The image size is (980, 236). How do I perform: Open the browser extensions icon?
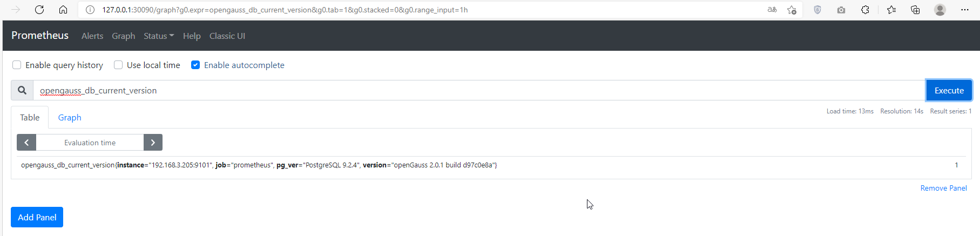[x=865, y=10]
